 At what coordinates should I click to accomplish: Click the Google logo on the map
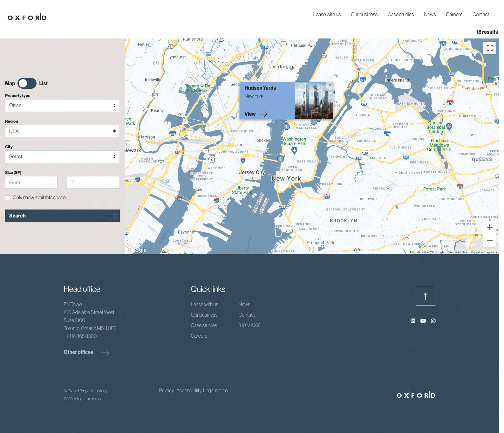point(137,250)
